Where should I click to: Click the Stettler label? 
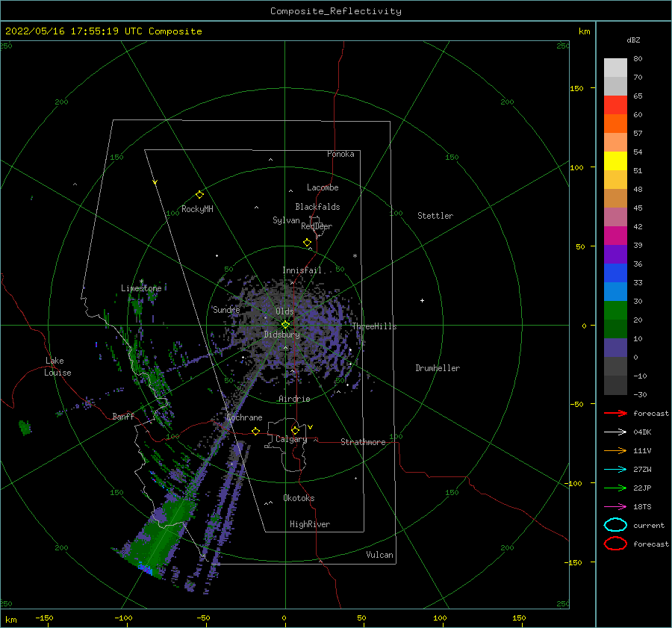pyautogui.click(x=435, y=216)
